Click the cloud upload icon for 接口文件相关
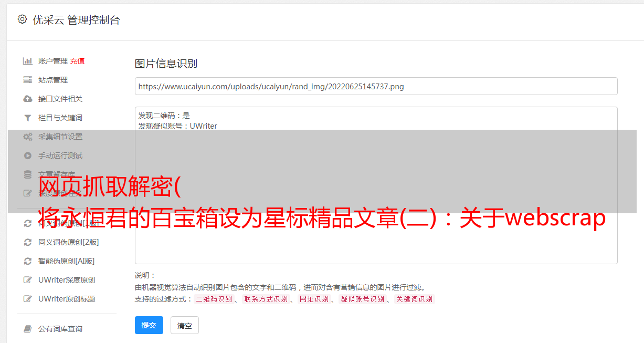Screen dimensions: 644x343 pyautogui.click(x=28, y=99)
